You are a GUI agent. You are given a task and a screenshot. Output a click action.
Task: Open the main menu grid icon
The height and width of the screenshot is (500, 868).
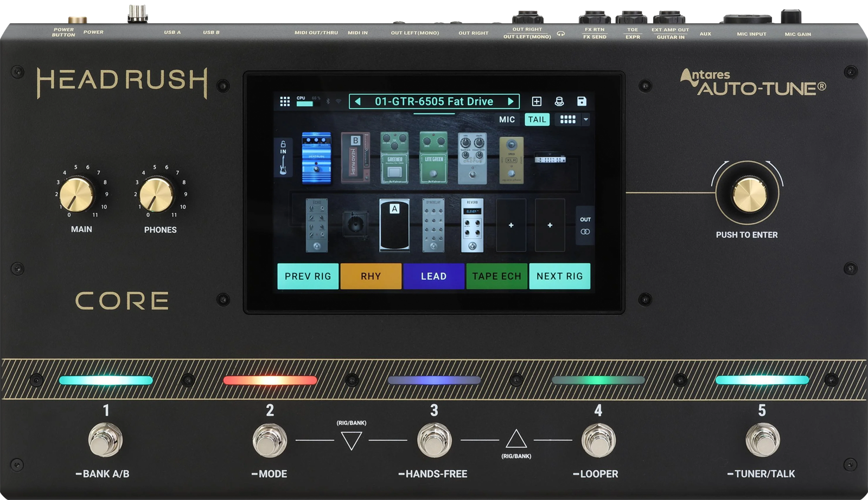coord(285,101)
